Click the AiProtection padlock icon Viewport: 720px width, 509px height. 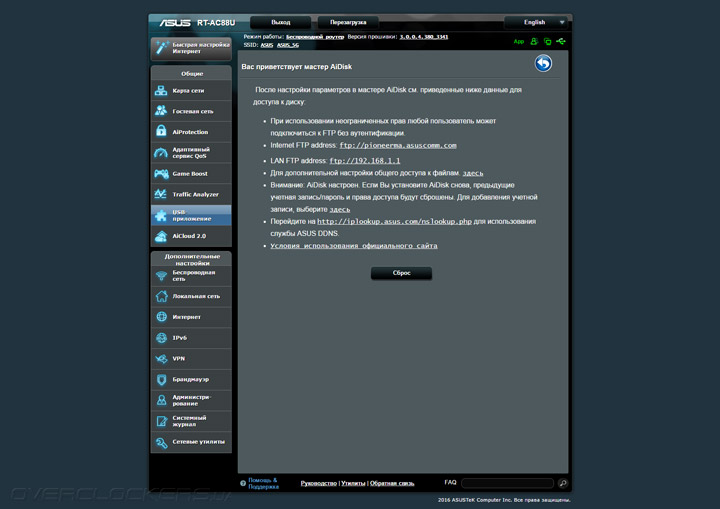[161, 131]
